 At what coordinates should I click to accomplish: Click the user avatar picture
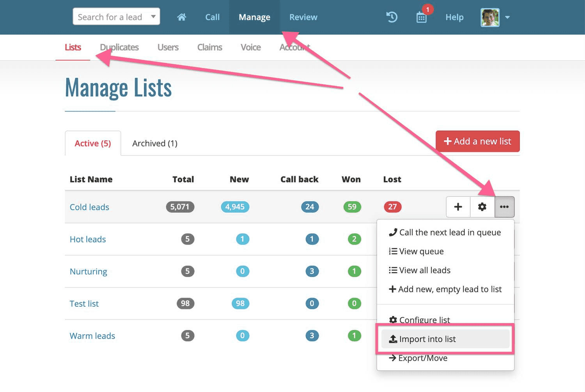[490, 18]
